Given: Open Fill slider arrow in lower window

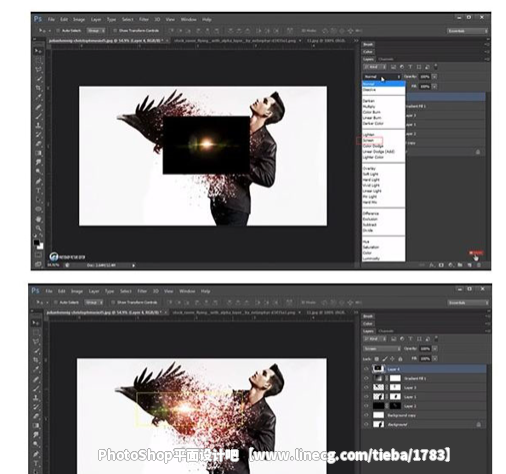Looking at the screenshot, I should pos(435,359).
